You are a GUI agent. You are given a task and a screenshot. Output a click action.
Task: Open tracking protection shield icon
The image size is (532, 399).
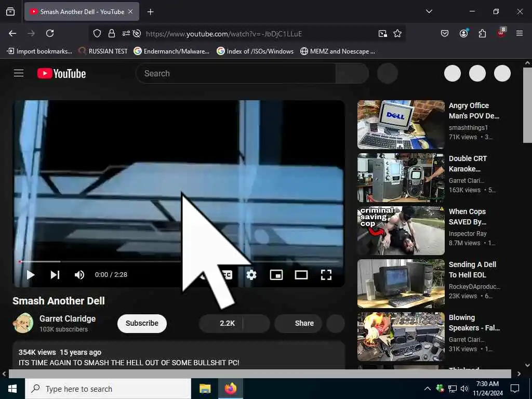(97, 33)
